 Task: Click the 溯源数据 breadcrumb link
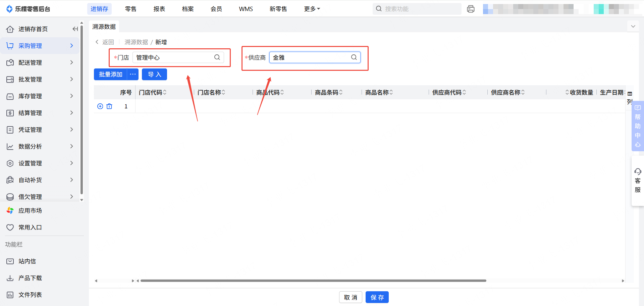(x=136, y=42)
